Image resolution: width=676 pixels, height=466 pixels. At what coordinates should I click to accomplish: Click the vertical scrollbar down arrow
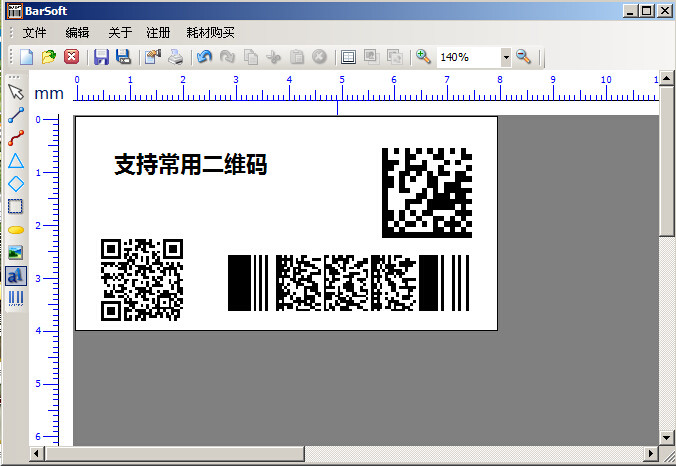click(x=667, y=438)
